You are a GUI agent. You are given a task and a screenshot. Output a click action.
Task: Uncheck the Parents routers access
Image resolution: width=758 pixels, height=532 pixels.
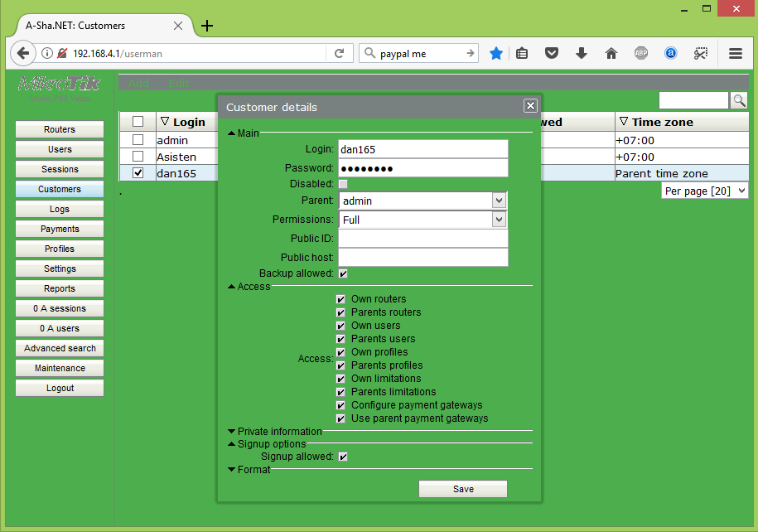(x=340, y=312)
